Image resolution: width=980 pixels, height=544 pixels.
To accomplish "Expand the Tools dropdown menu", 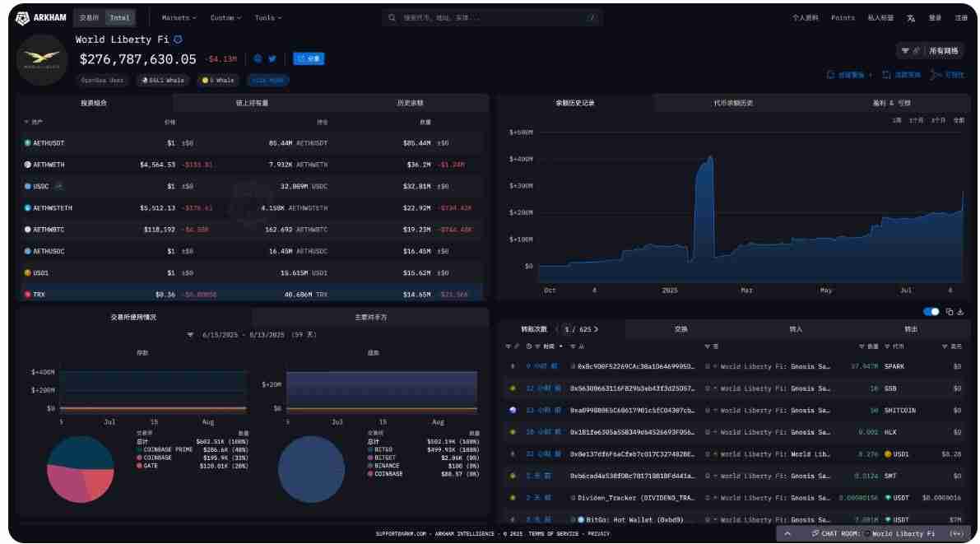I will [x=268, y=17].
